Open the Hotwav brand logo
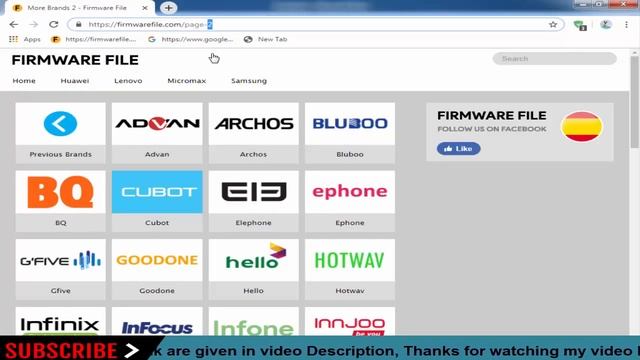 coord(350,260)
